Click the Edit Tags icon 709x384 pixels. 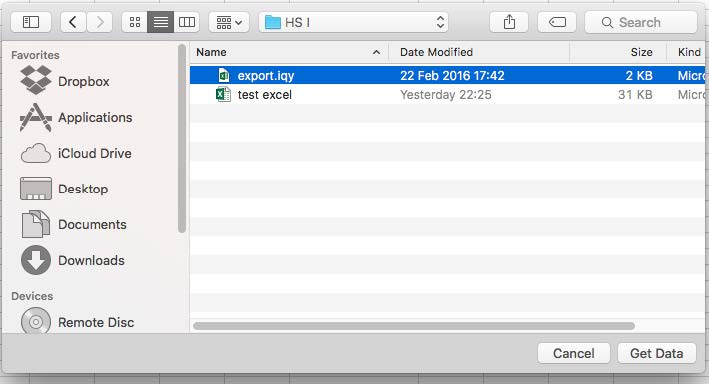pos(557,22)
